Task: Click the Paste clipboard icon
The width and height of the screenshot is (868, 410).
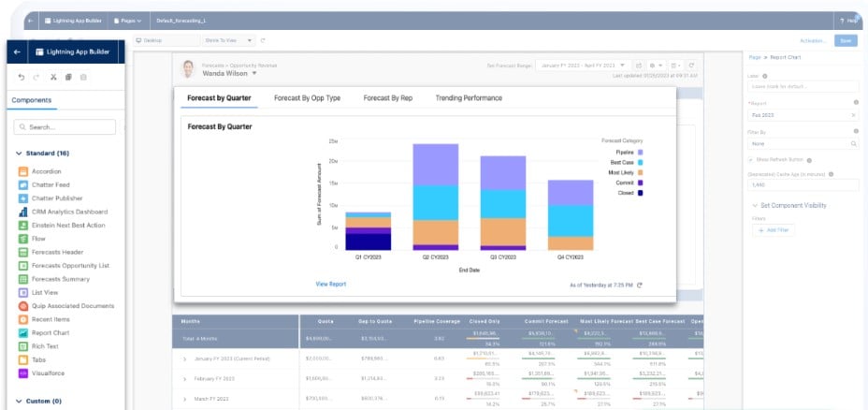Action: (83, 77)
